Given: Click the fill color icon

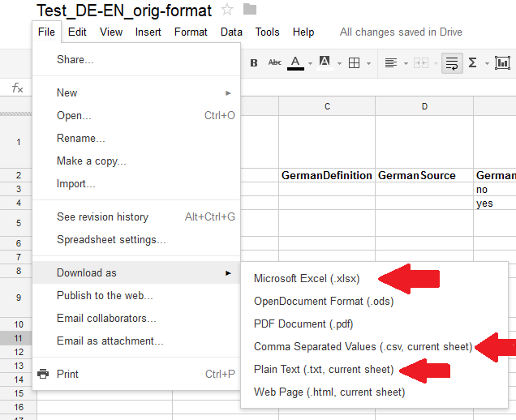Looking at the screenshot, I should [324, 62].
